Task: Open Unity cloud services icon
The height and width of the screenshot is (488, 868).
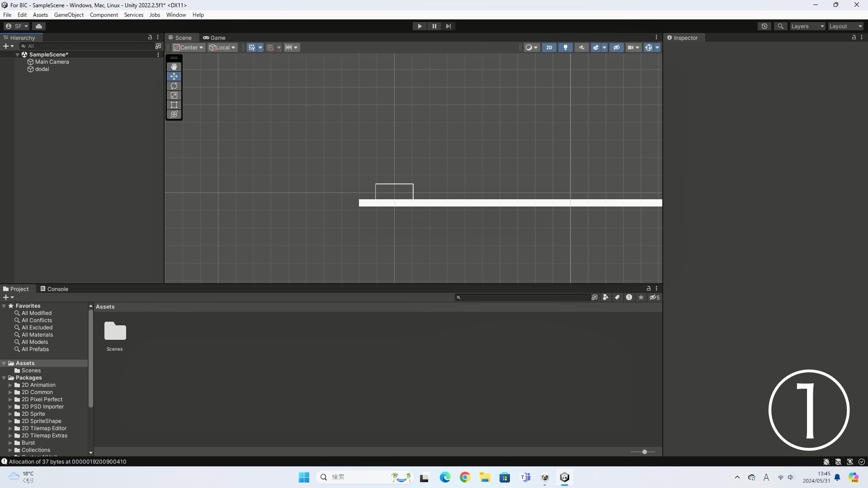Action: [39, 26]
